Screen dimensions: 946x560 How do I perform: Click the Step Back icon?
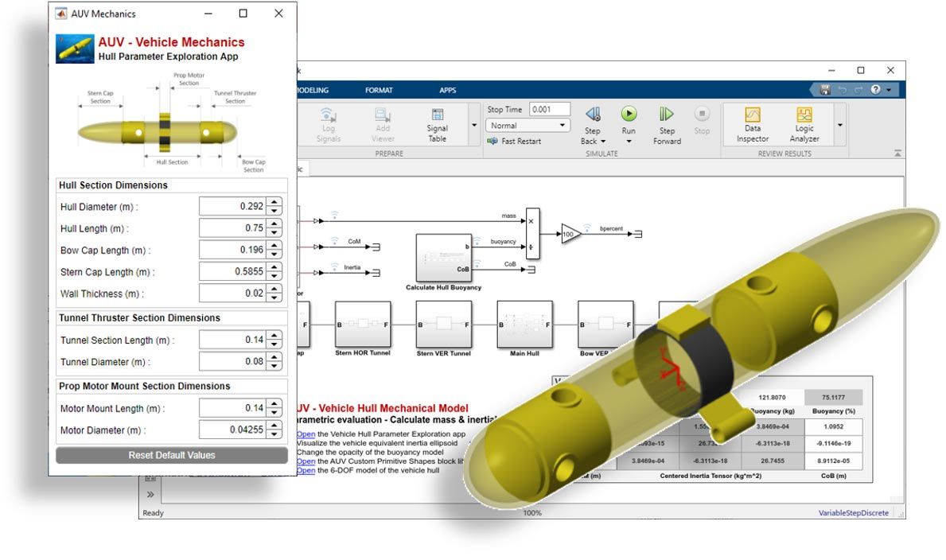593,115
